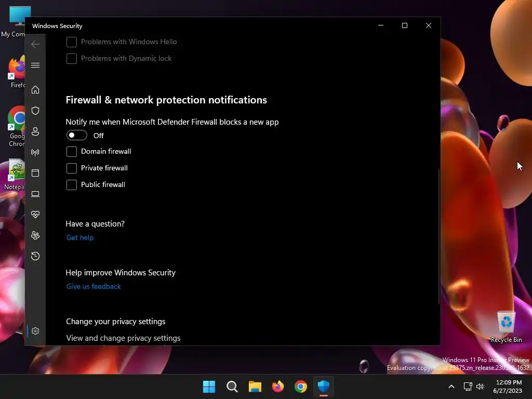532x399 pixels.
Task: Click the Get help link
Action: pos(80,237)
